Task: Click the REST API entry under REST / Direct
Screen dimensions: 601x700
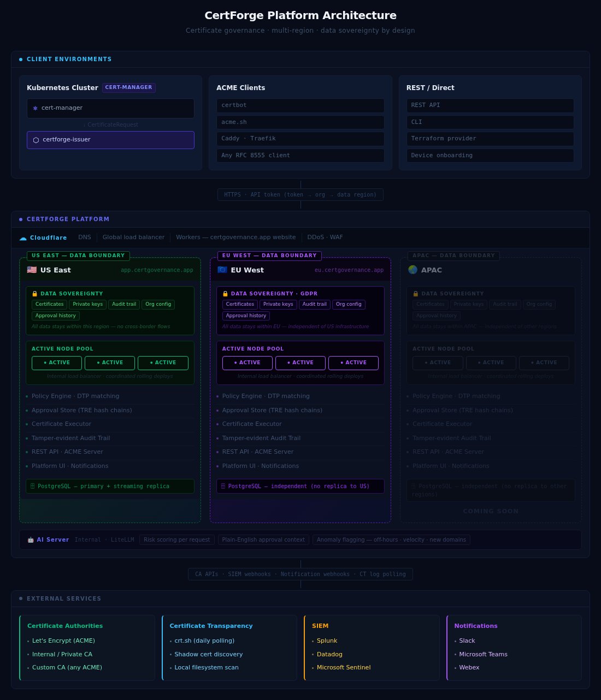Action: point(490,105)
